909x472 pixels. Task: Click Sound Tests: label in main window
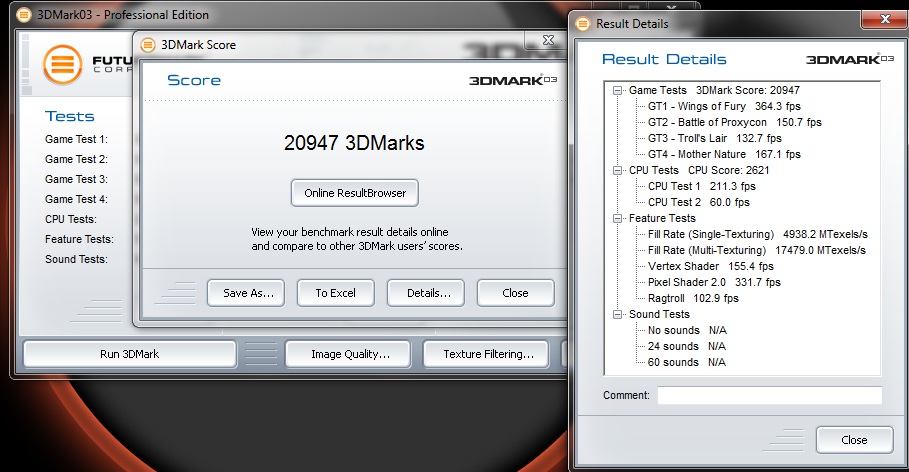coord(77,259)
